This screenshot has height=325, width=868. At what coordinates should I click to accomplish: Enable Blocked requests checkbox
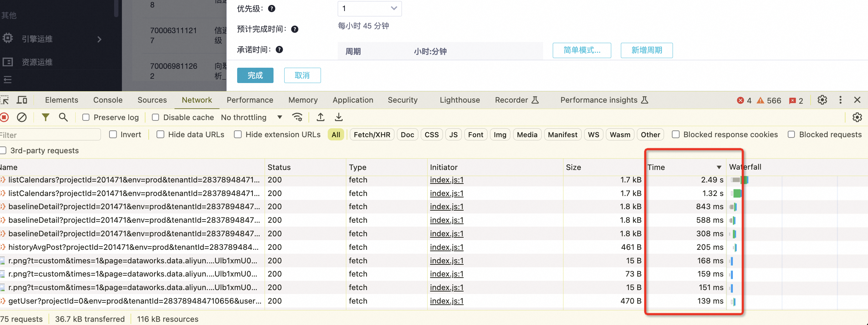[791, 134]
